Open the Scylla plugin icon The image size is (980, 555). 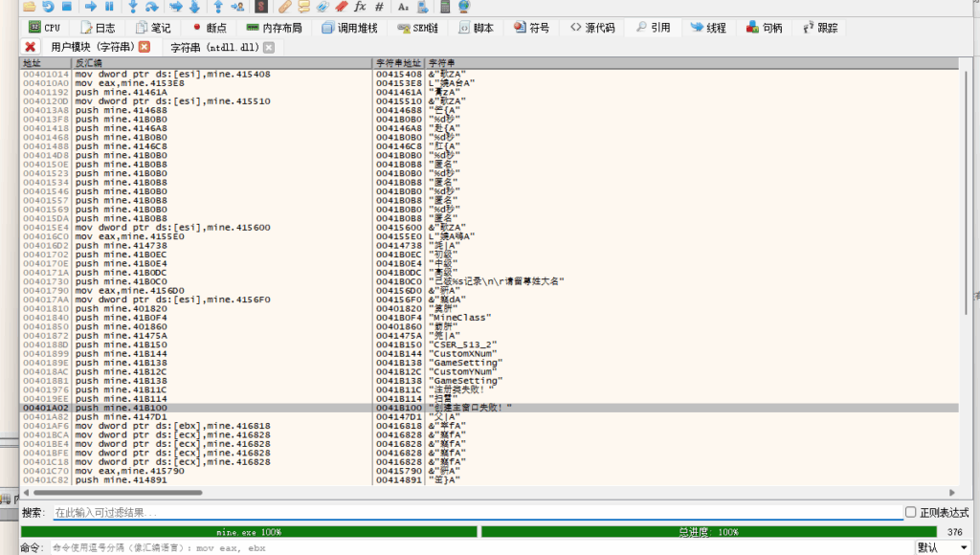tap(259, 7)
